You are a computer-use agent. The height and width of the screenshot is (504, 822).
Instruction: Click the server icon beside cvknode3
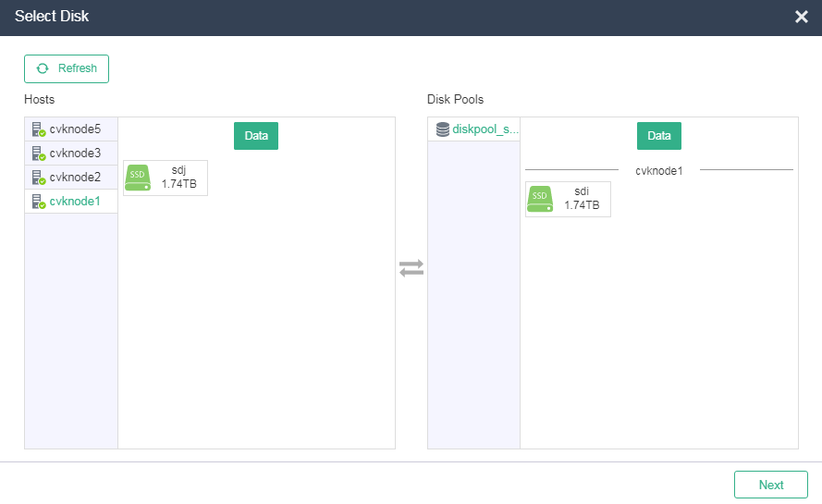pos(37,154)
